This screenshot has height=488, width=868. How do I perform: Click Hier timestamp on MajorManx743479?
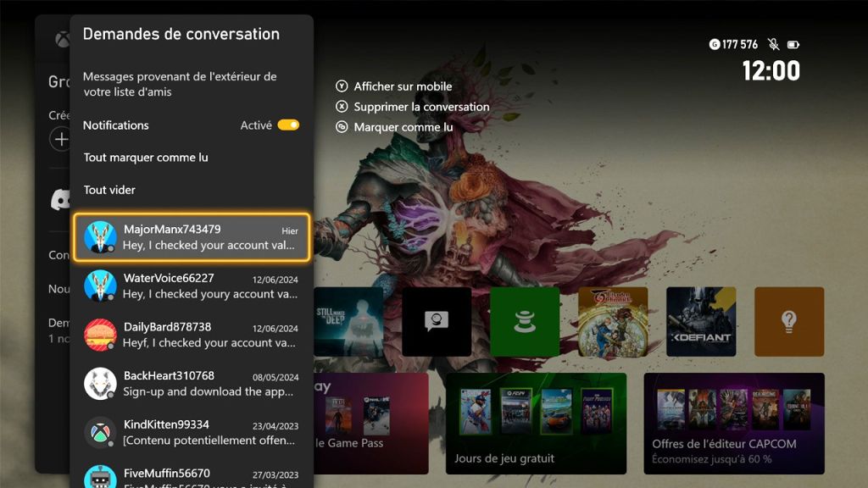(290, 230)
